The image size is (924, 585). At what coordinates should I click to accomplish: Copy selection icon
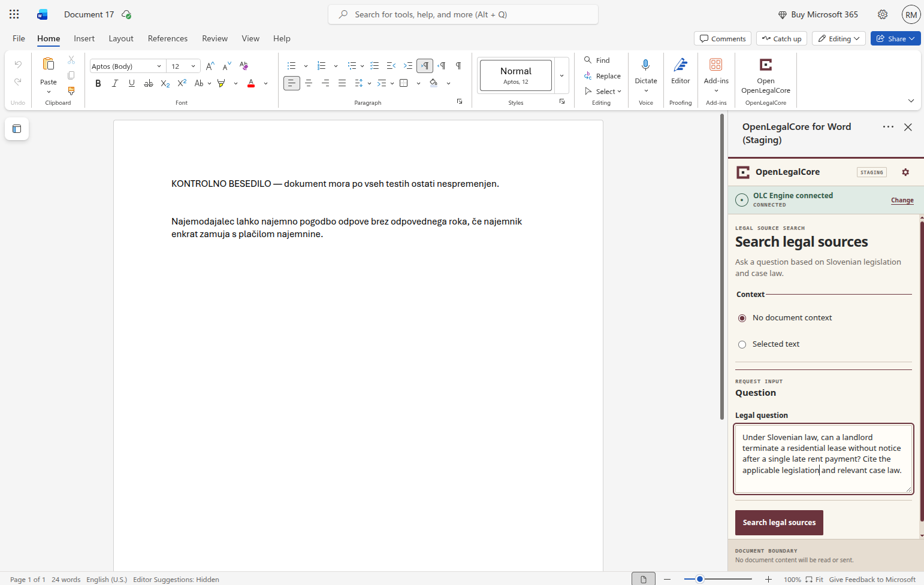pyautogui.click(x=71, y=75)
